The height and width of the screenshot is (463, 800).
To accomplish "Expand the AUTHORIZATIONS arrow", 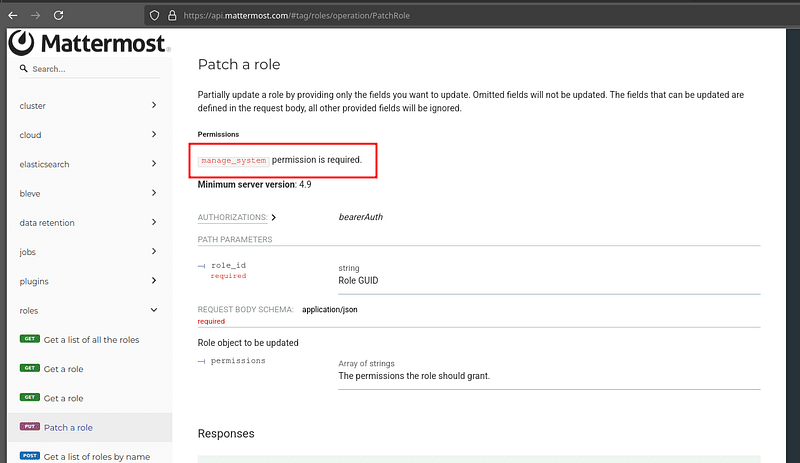I will point(274,217).
